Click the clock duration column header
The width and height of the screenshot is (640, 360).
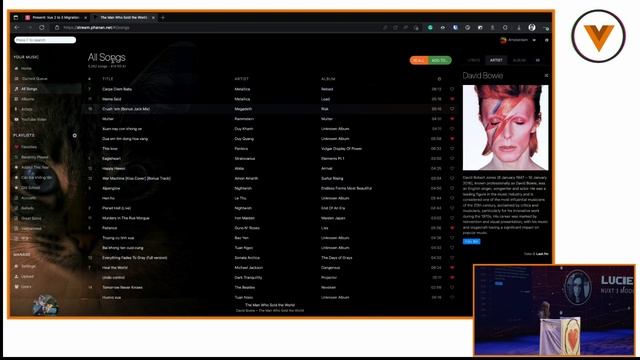coord(439,79)
